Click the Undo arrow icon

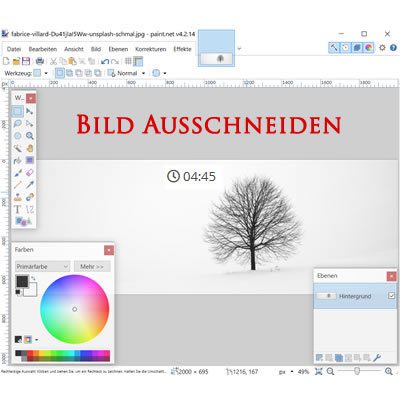(x=105, y=61)
